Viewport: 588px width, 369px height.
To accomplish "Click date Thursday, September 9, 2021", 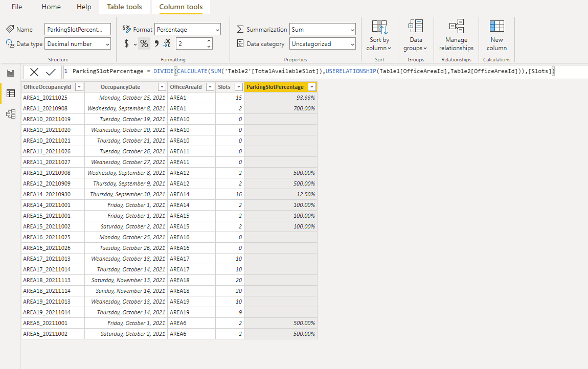I will (x=126, y=183).
